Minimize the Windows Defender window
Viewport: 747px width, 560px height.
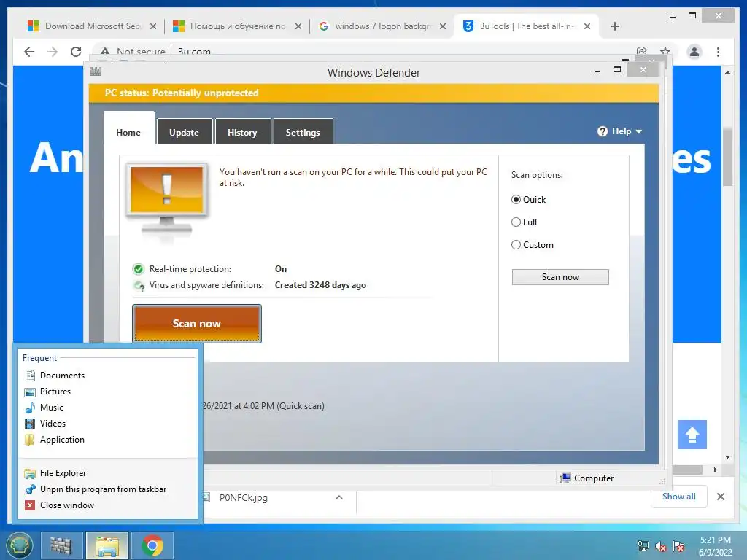point(597,71)
